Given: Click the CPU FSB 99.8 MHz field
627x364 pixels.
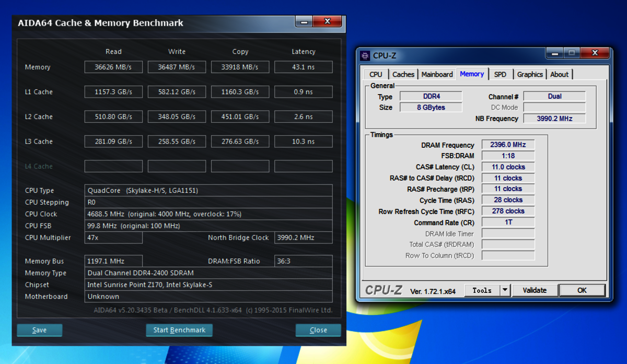Looking at the screenshot, I should click(208, 226).
